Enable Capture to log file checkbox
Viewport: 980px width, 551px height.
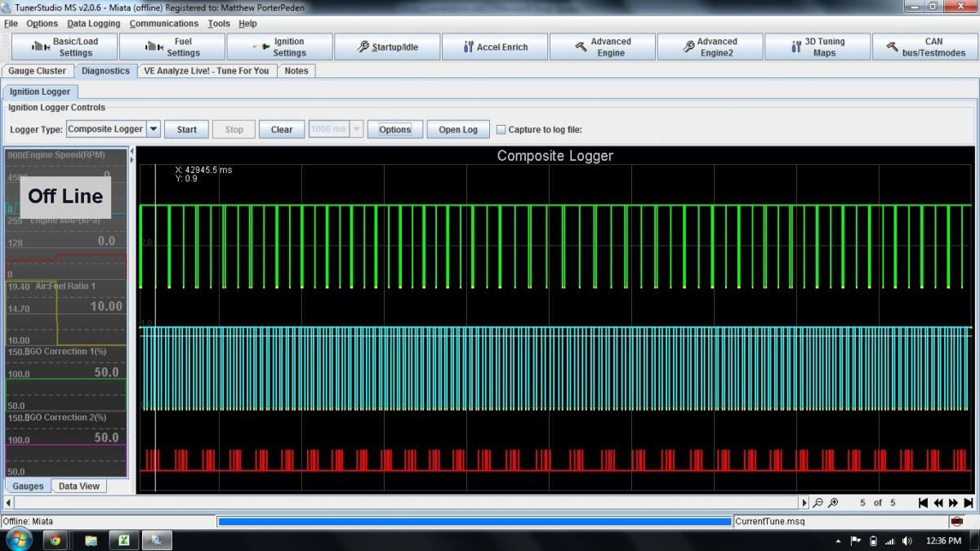501,130
